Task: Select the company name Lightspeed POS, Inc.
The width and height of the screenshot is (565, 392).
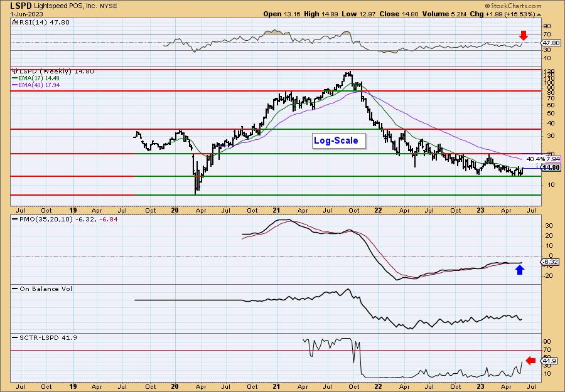Action: [65, 6]
